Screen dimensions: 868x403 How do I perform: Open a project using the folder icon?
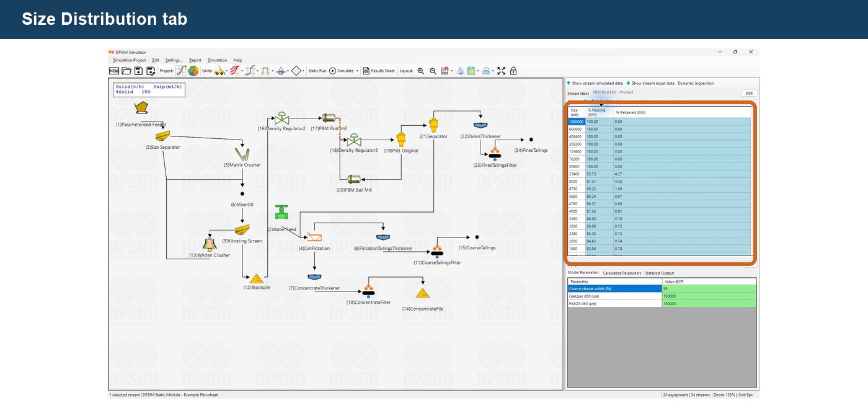click(x=126, y=71)
